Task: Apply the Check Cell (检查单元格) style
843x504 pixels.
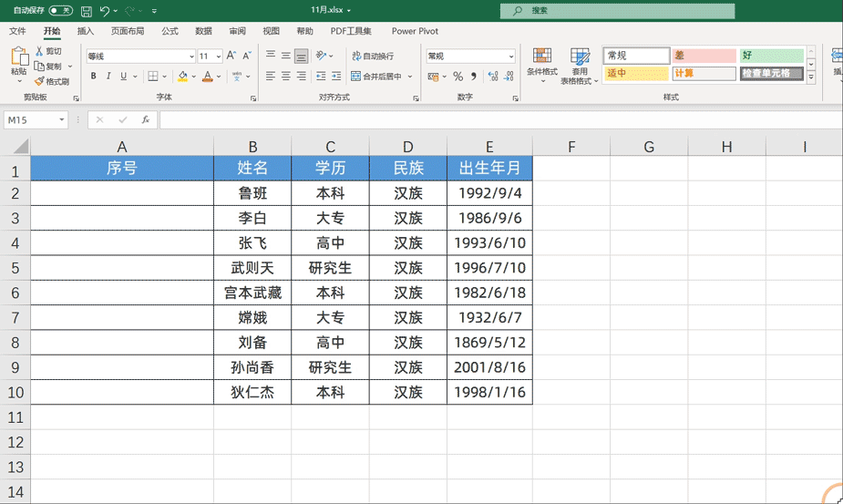Action: tap(772, 73)
